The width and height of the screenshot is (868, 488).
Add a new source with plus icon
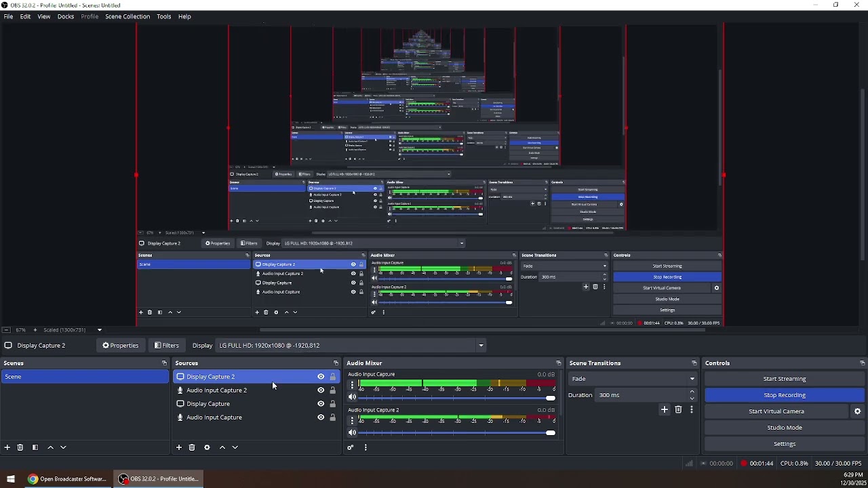tap(179, 447)
